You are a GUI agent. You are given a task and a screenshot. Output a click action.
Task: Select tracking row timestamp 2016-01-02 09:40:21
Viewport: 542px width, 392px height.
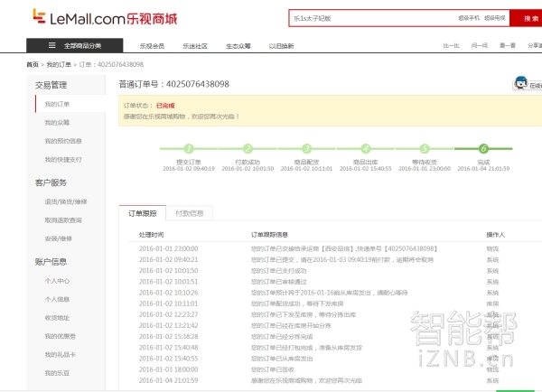pos(169,259)
